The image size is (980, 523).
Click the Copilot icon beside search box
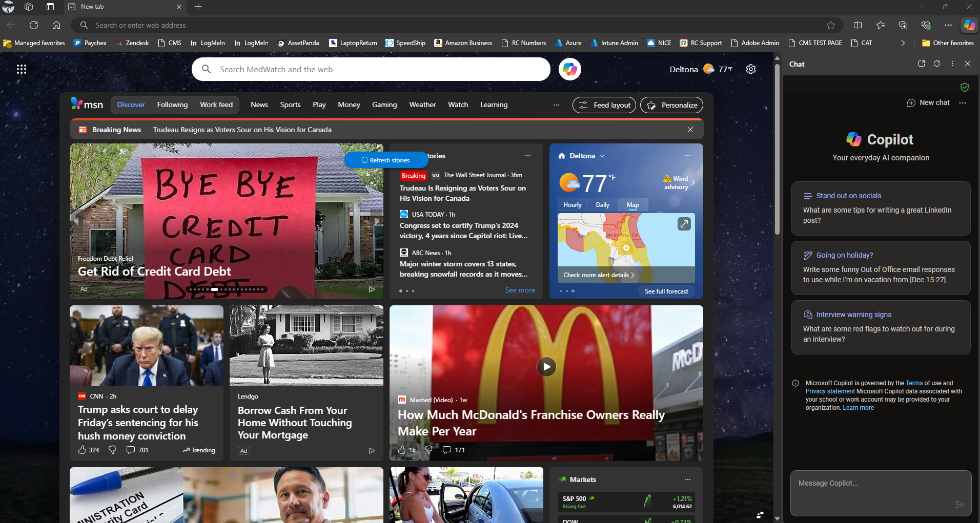click(569, 69)
